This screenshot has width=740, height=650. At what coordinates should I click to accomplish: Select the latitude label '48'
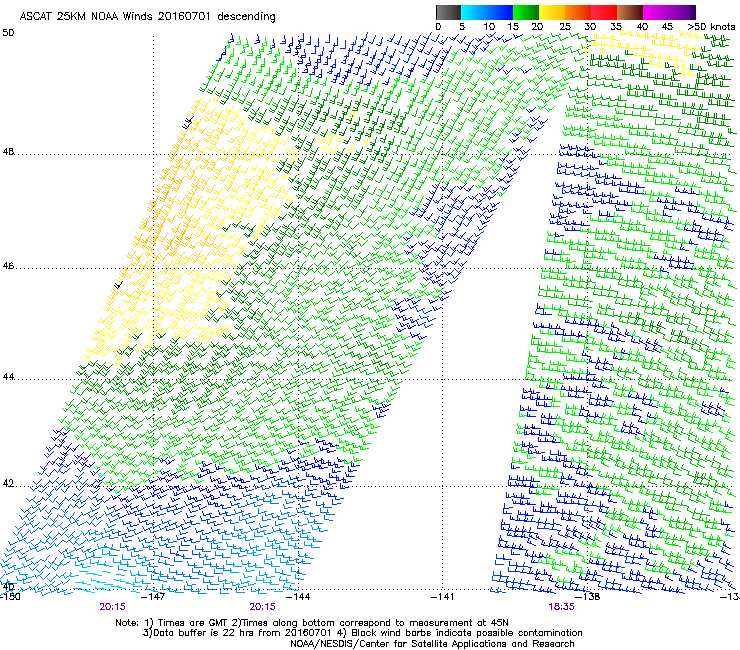(8, 152)
